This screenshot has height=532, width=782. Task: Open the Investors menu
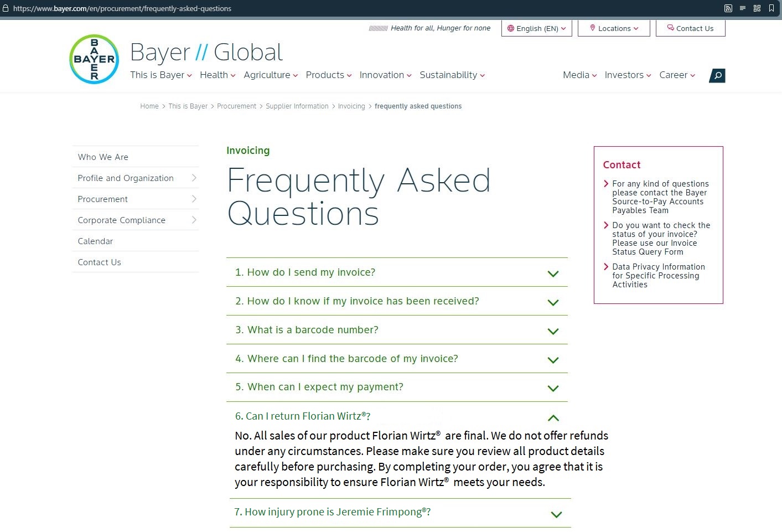coord(628,75)
